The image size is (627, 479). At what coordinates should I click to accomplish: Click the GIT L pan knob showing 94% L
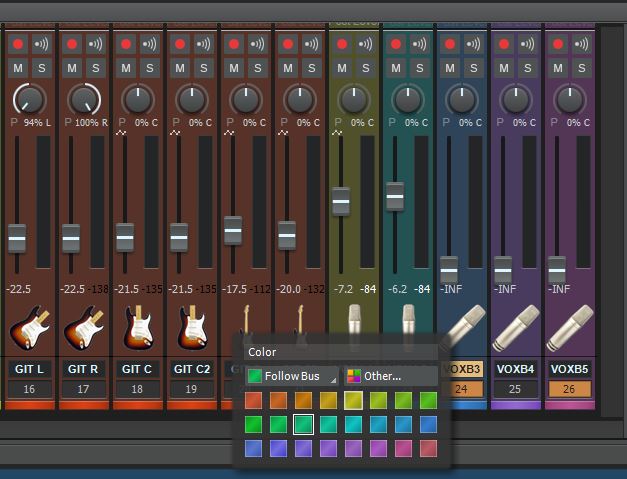point(30,99)
